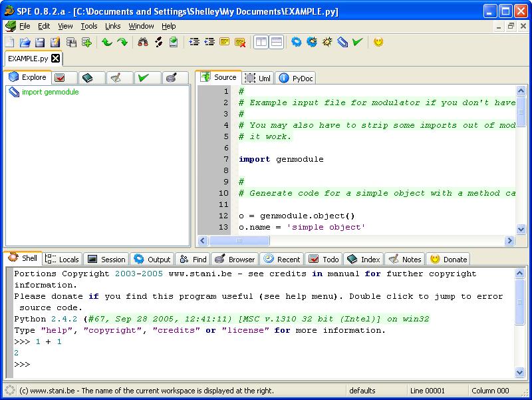Start debugging with the bug icon
The image size is (532, 400).
coord(327,42)
